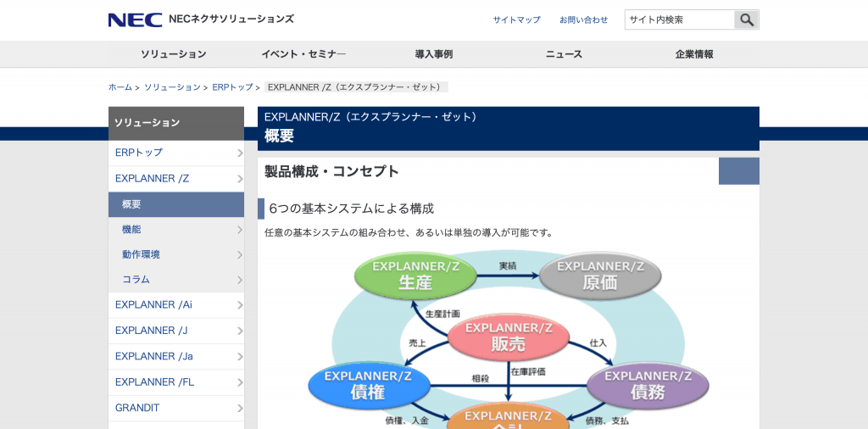Click the 売上 label in diagram
Viewport: 868px width, 429px height.
pos(417,343)
